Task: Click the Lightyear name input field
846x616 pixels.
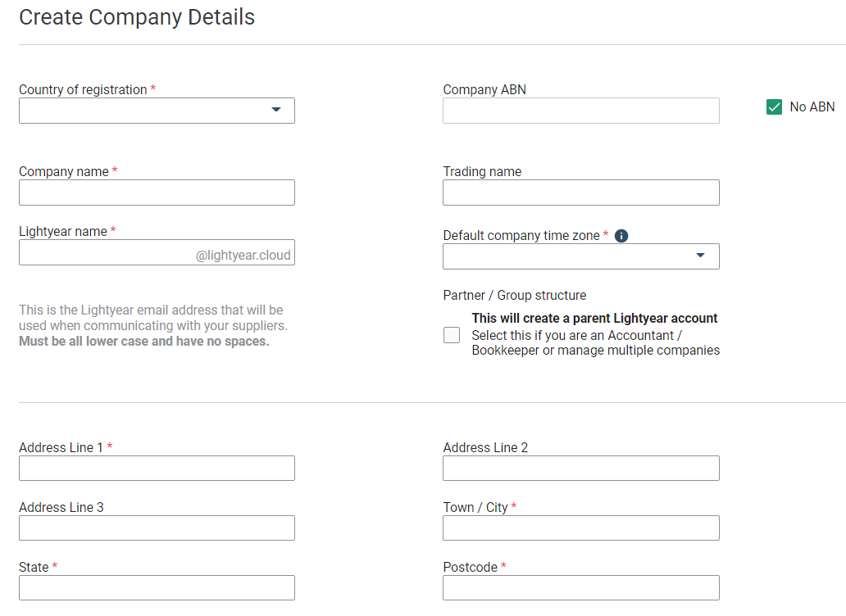Action: [x=107, y=253]
